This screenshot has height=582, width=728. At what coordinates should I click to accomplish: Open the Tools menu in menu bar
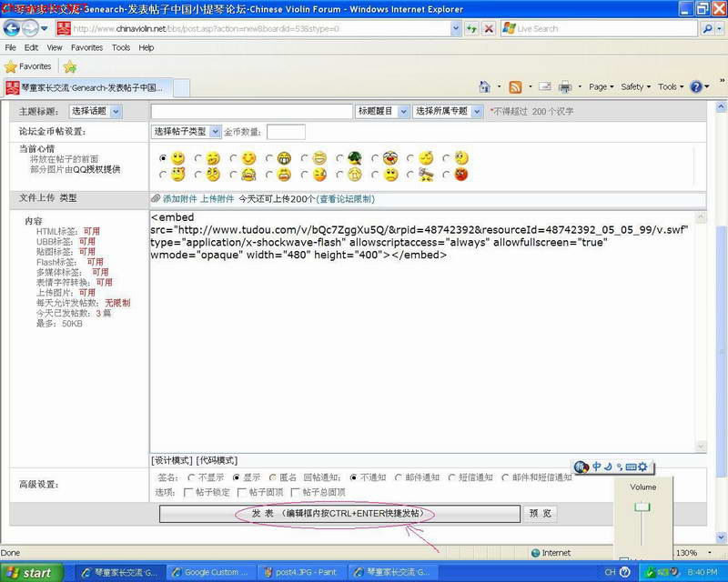click(x=121, y=47)
